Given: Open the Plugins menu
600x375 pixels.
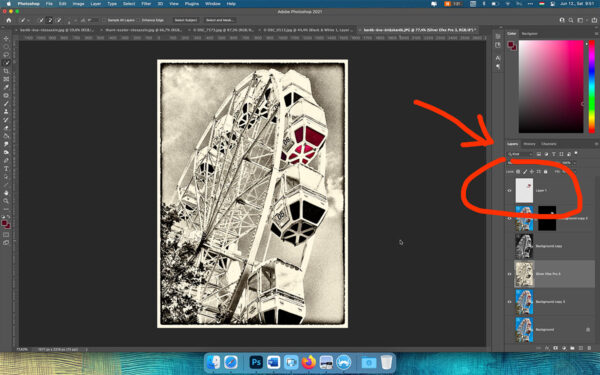Looking at the screenshot, I should tap(192, 4).
